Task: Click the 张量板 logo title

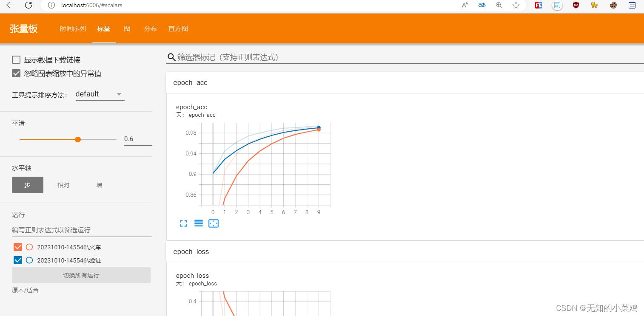Action: (x=24, y=28)
